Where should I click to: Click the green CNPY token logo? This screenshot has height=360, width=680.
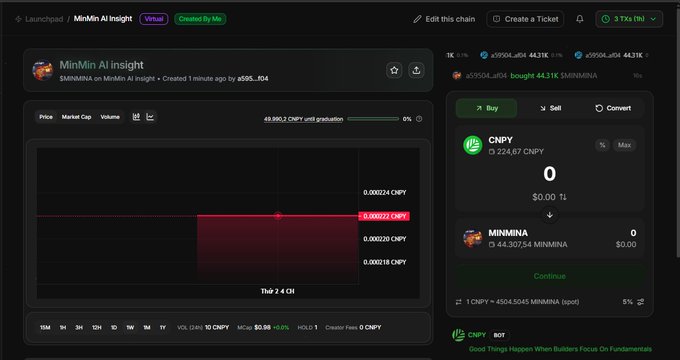(x=473, y=145)
